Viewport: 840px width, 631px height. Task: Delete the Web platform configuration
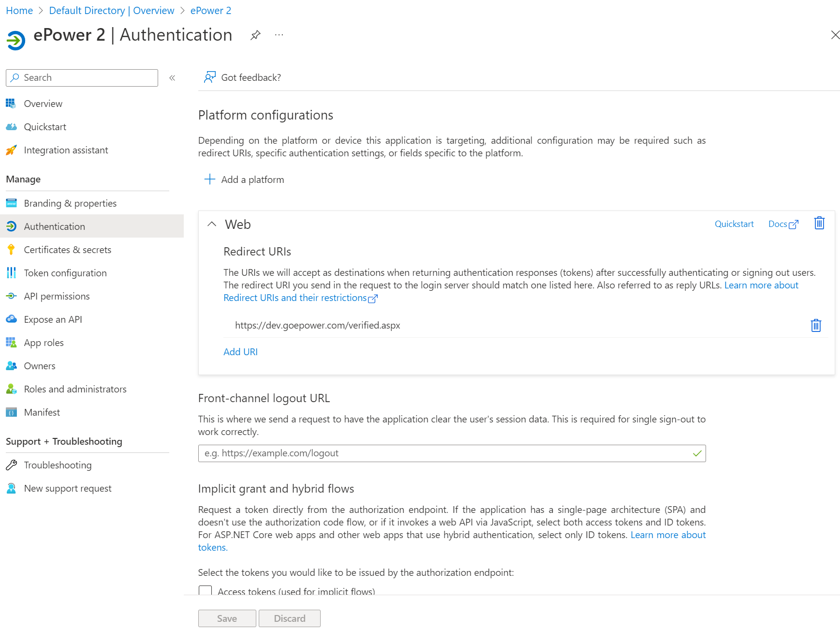pyautogui.click(x=819, y=224)
